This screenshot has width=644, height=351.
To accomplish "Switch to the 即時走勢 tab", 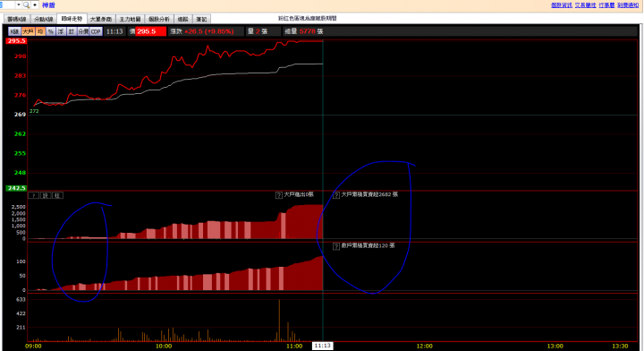I will (72, 19).
